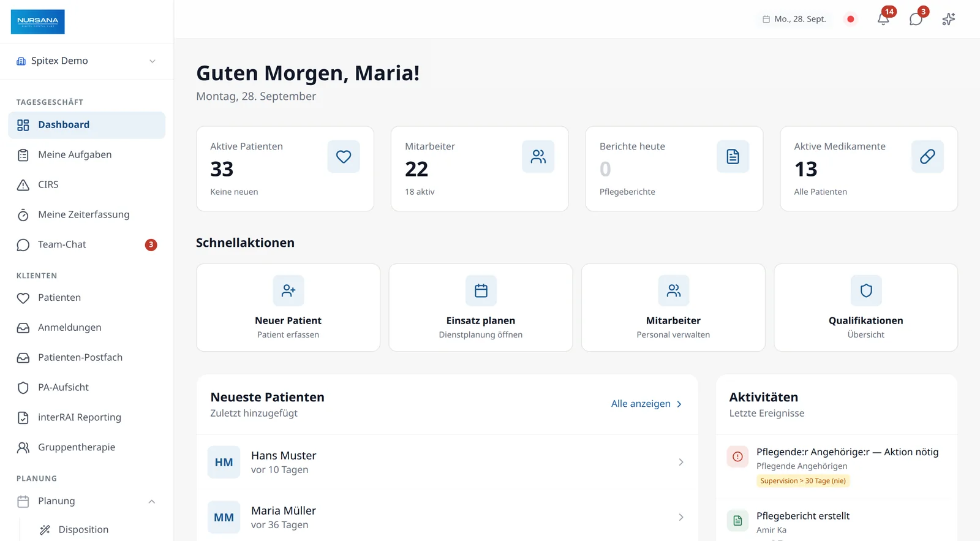This screenshot has height=541, width=980.
Task: Click the alert icon beside Pflegende:r Angehörige:r
Action: pyautogui.click(x=737, y=456)
